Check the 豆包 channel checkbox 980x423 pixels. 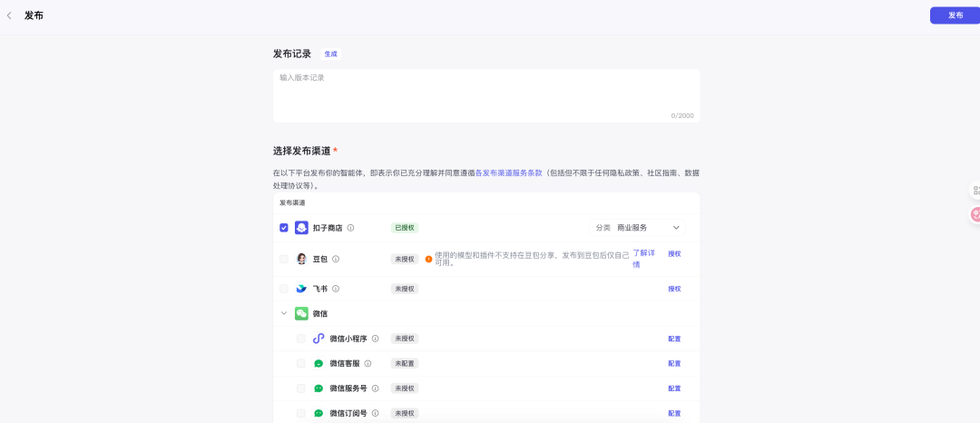click(284, 259)
